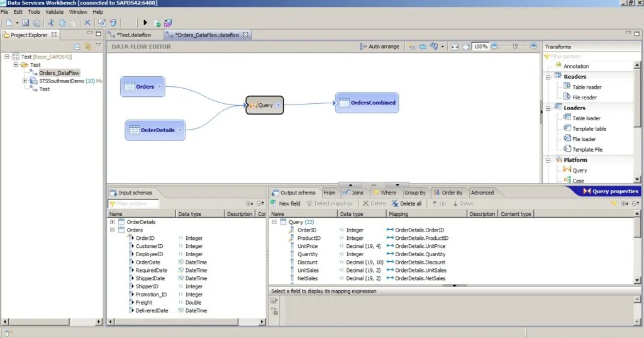Click the Query node on the canvas
This screenshot has width=644, height=338.
tap(265, 105)
